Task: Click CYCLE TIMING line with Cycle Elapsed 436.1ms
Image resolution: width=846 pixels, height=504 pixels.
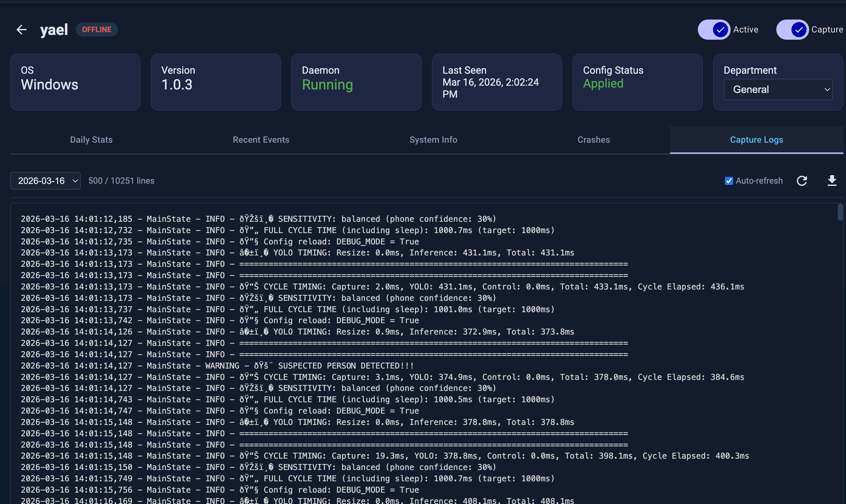Action: pos(383,287)
